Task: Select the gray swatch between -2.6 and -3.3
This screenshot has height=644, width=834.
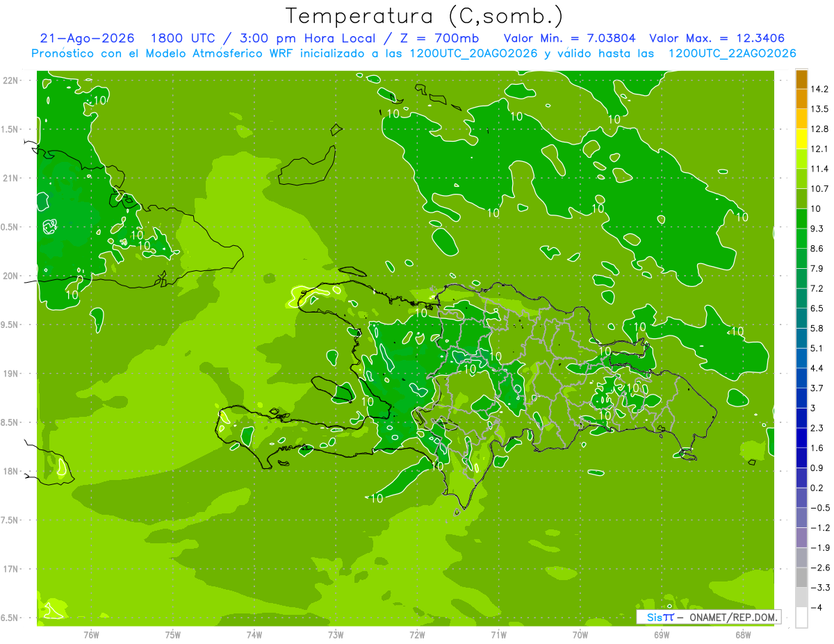Action: 801,577
